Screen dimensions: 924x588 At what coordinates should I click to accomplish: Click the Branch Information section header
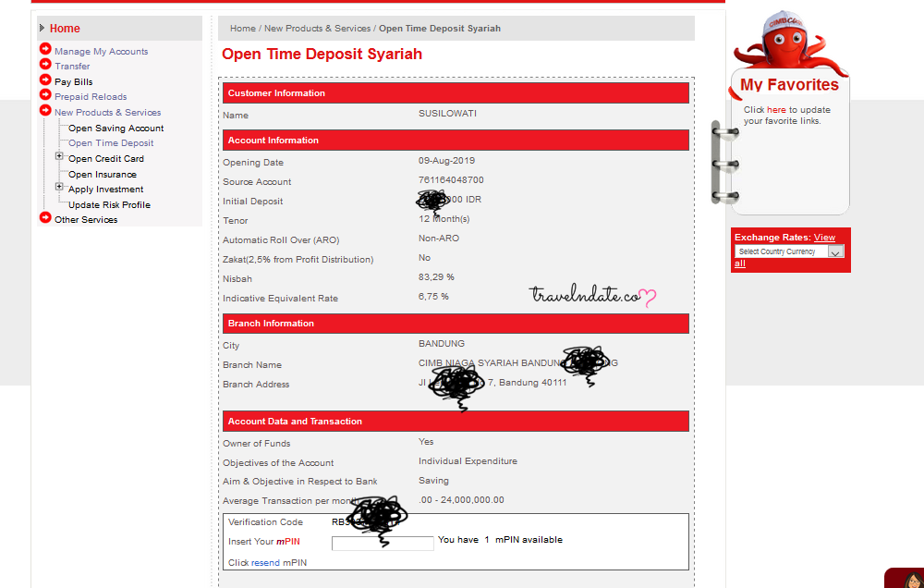coord(456,324)
